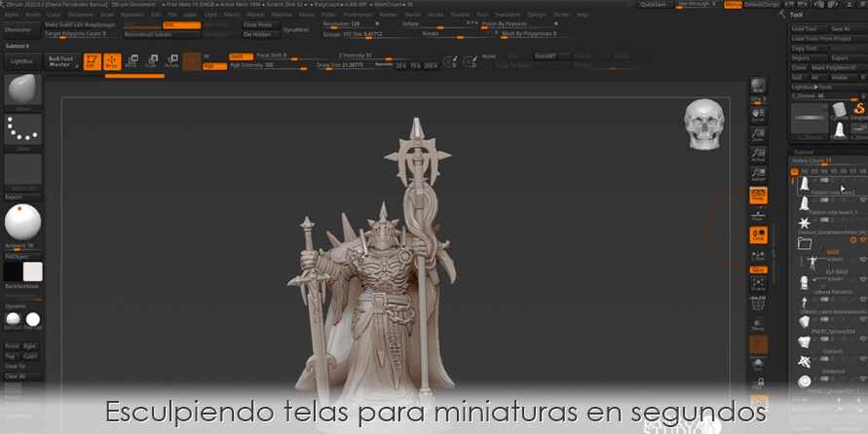Toggle Persp perspective mode

coord(758,196)
